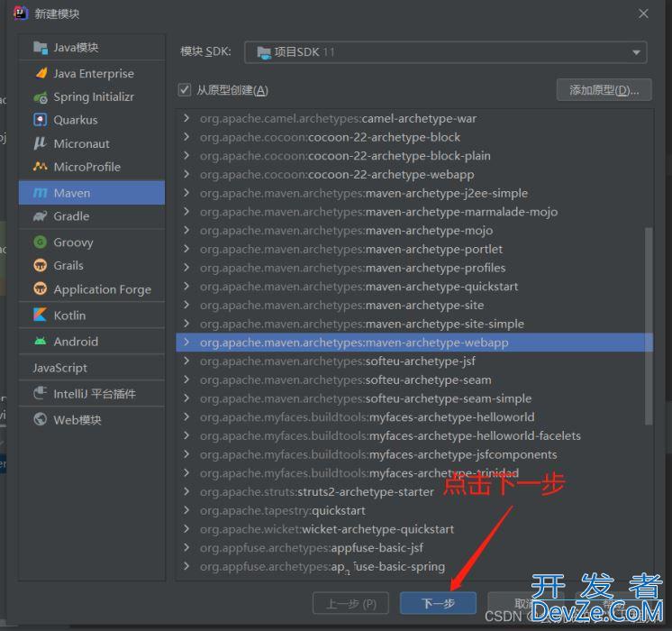This screenshot has height=631, width=672.
Task: Select maven-archetype-portlet row
Action: (414, 249)
